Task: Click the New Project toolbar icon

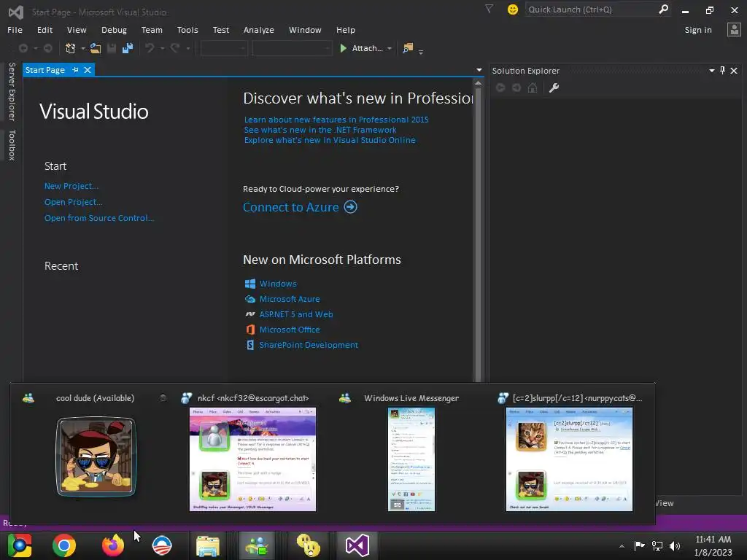Action: pyautogui.click(x=71, y=48)
